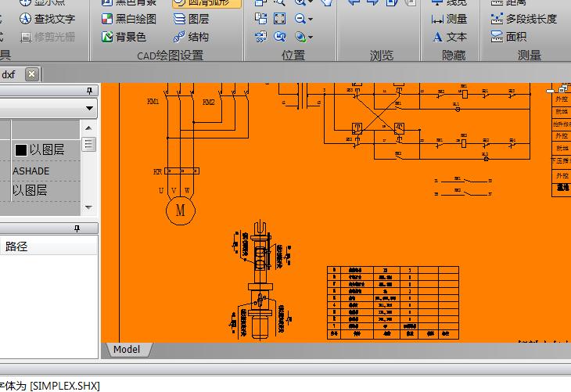
Task: Click the fit-to-window icon in the position group
Action: coord(280,19)
